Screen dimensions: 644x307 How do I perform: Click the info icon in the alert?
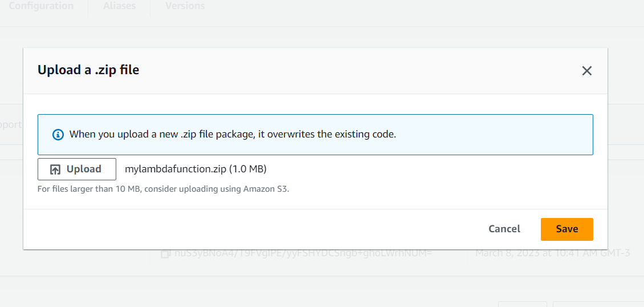[x=58, y=135]
